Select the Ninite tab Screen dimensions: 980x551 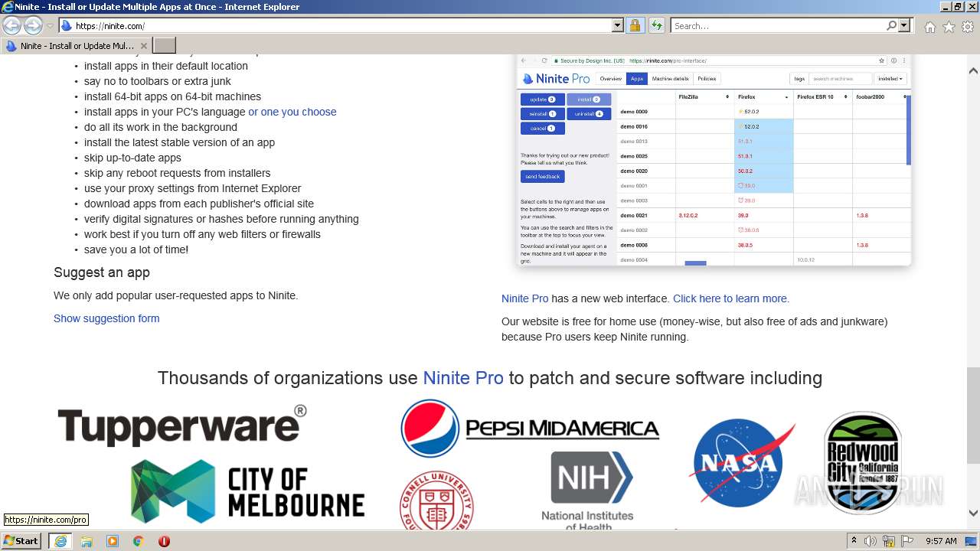77,45
